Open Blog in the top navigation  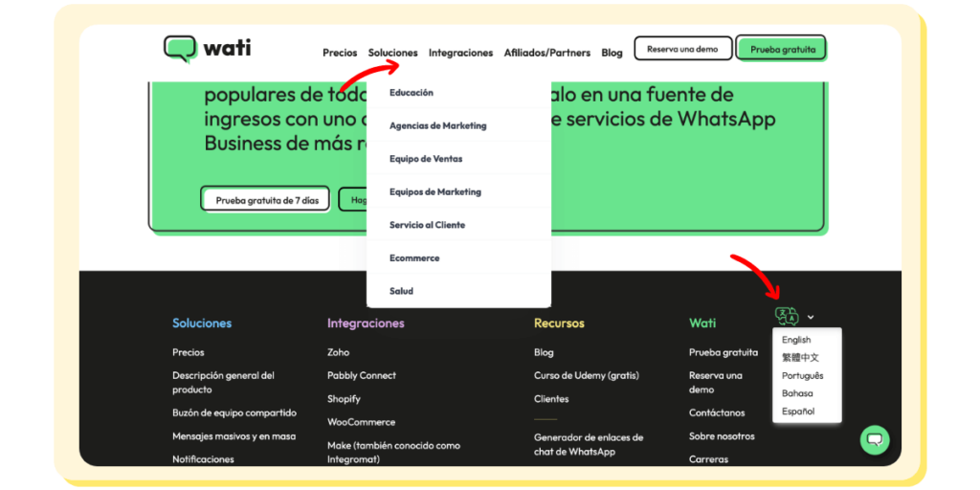pyautogui.click(x=612, y=54)
